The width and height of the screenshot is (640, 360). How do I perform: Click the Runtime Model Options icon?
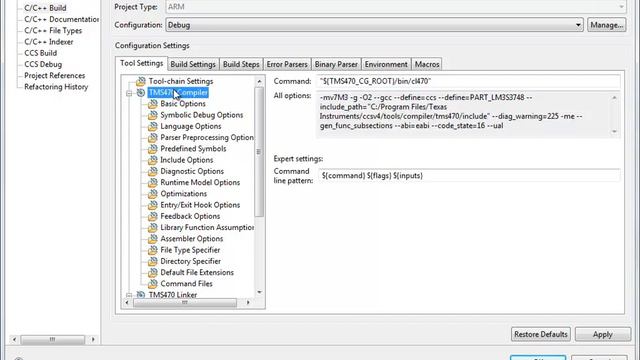153,182
